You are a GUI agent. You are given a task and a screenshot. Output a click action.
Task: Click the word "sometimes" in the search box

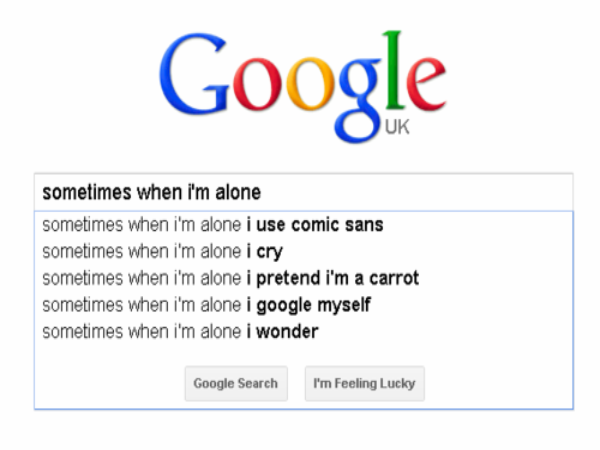pyautogui.click(x=77, y=191)
